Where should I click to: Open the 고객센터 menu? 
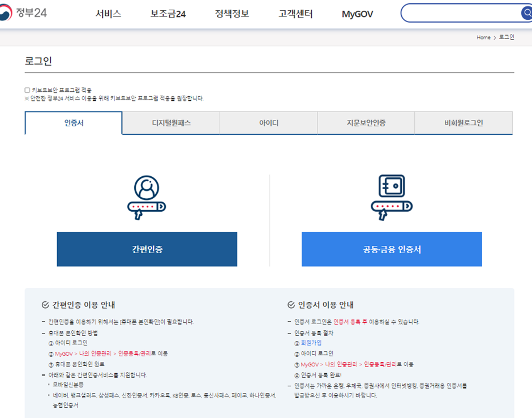pos(295,14)
